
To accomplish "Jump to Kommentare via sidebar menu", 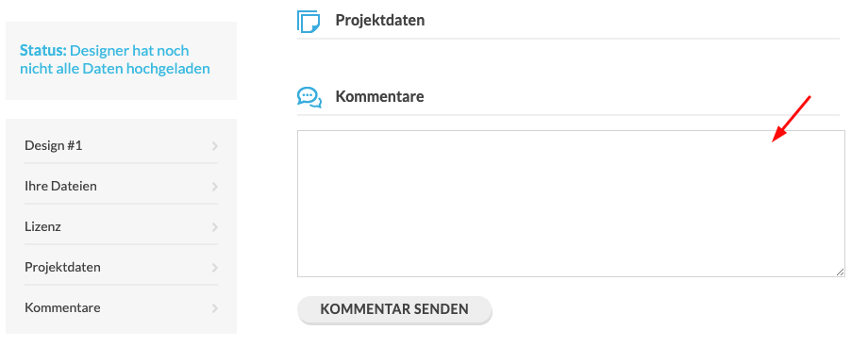I will [121, 307].
